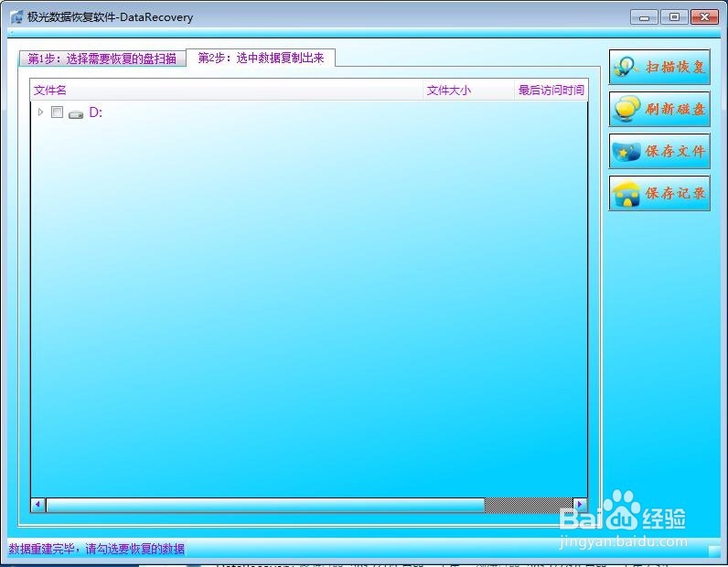Click the app icon in the title bar
This screenshot has height=567, width=728.
pyautogui.click(x=16, y=17)
